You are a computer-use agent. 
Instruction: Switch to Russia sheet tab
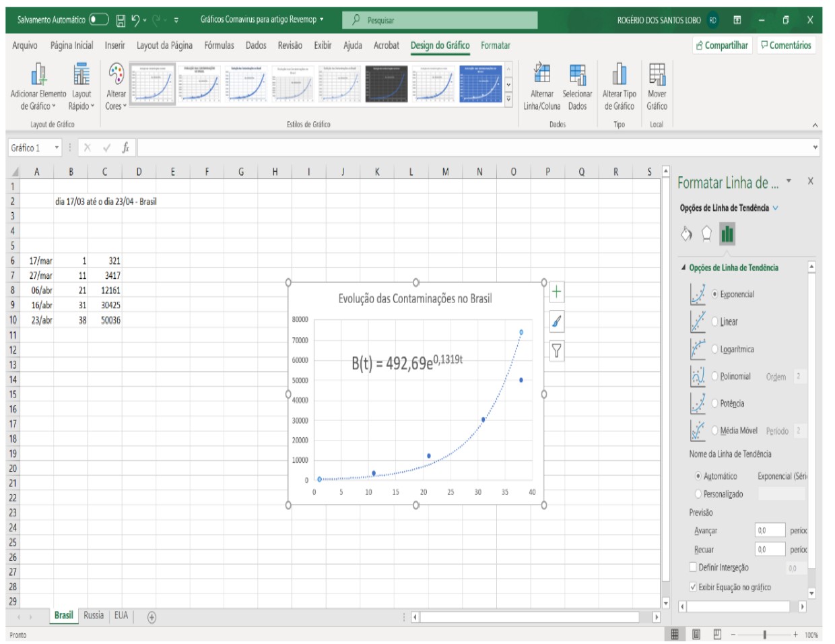pos(94,616)
